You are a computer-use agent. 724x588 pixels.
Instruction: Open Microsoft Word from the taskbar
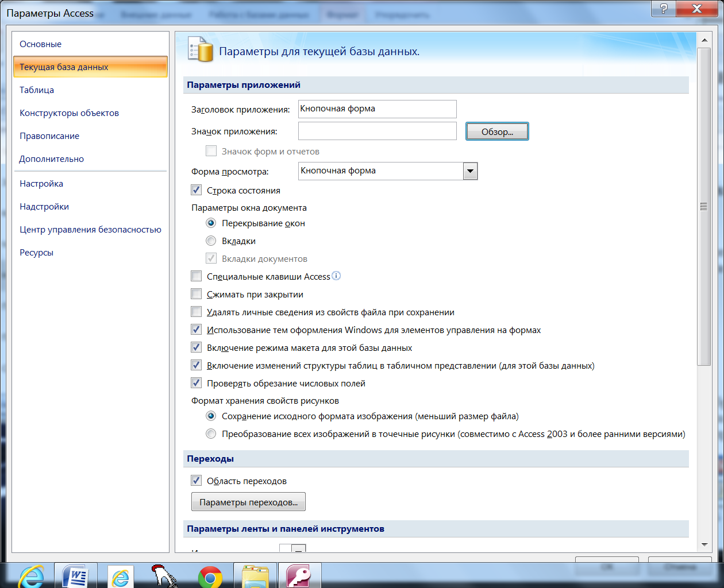[x=75, y=576]
